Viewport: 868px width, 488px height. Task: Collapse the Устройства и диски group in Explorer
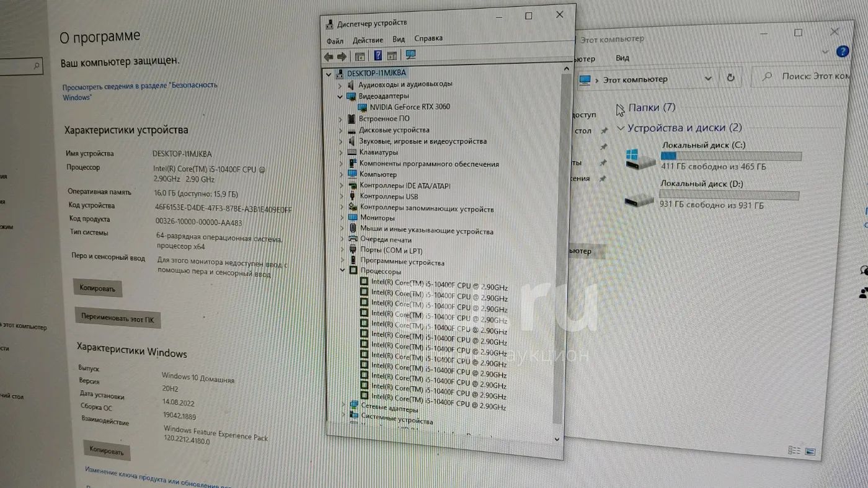(620, 128)
